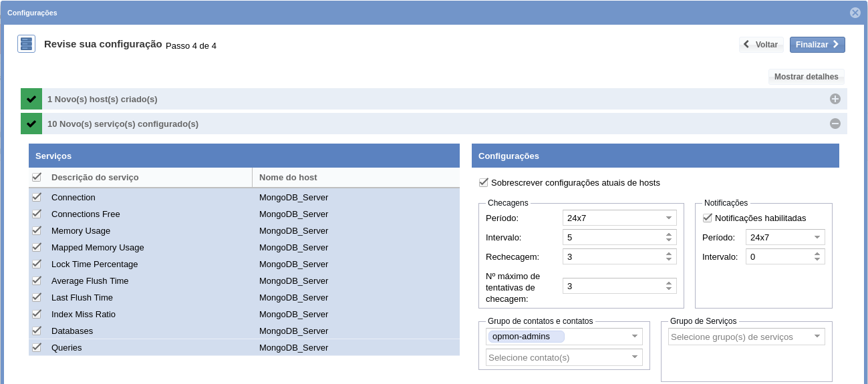The image size is (868, 384).
Task: Close the Configurações dialog
Action: coord(855,13)
